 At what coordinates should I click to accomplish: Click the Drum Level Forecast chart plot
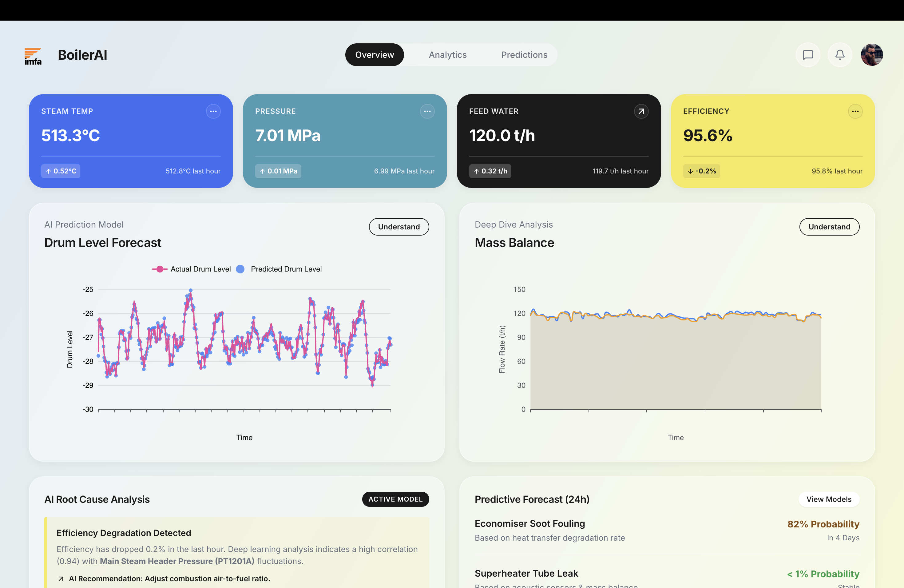(244, 349)
